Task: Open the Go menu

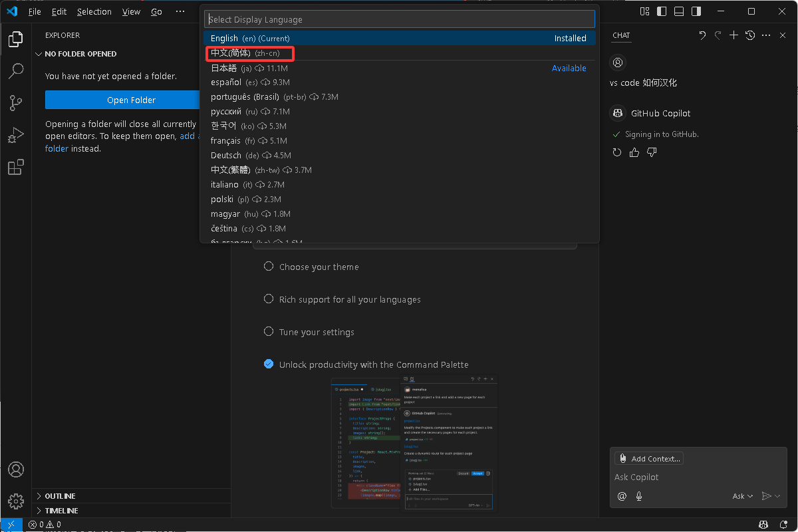Action: 156,11
